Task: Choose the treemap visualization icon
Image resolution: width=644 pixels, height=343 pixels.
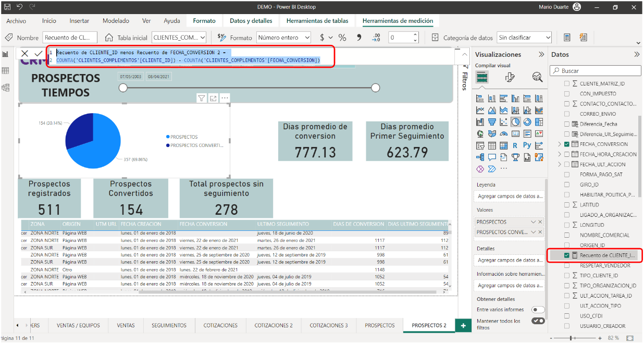Action: tap(539, 121)
